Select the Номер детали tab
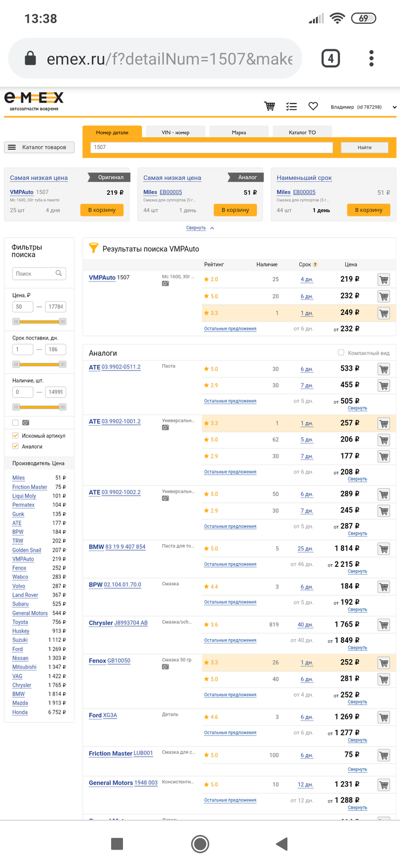400x868 pixels. [x=112, y=132]
